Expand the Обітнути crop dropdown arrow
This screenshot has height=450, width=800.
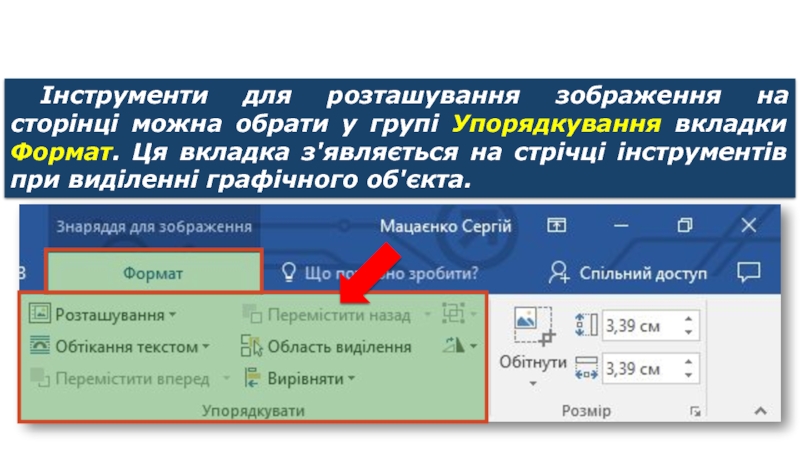(x=533, y=383)
